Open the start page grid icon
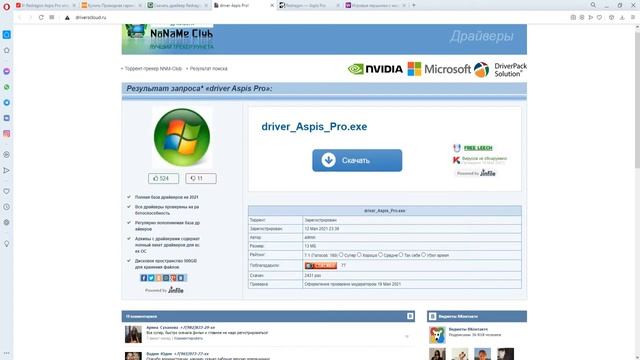Screen dimensions: 640x360 click(52, 18)
